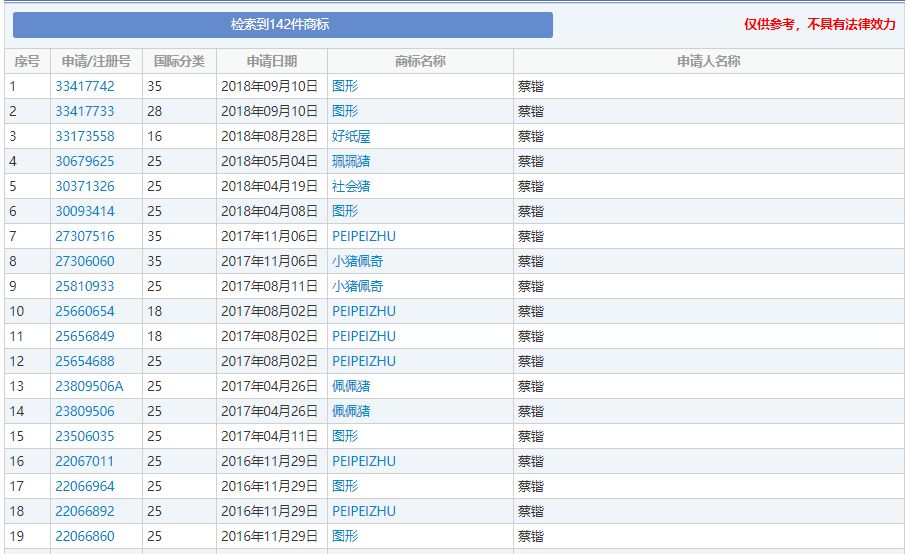Open 小猪佩奇 trademark in row 9

[357, 286]
